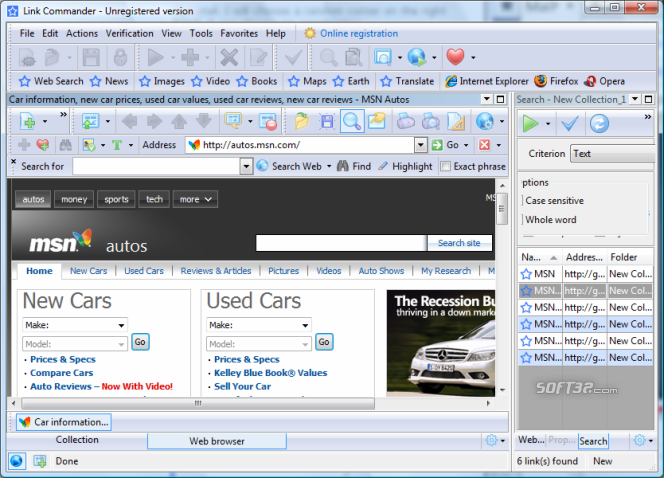
Task: Launch Opera from the browser bar
Action: 604,81
